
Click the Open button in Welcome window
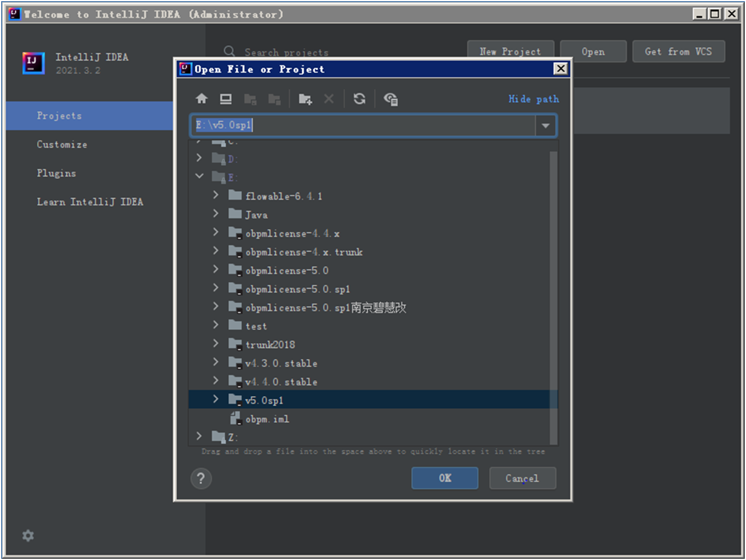tap(593, 52)
